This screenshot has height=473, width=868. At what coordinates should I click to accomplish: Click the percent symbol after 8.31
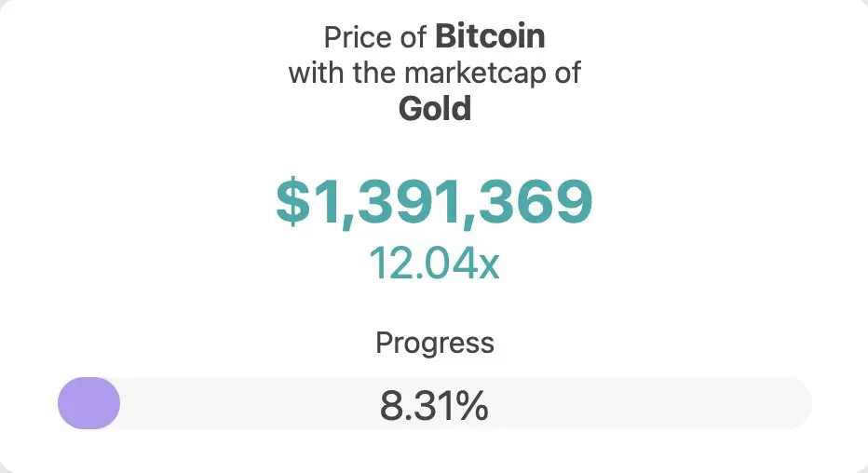point(473,407)
